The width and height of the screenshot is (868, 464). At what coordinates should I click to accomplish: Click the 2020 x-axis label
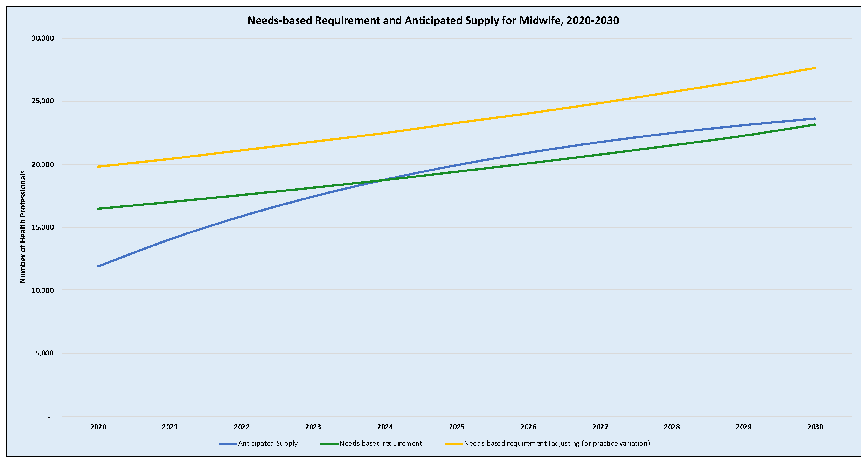click(98, 427)
